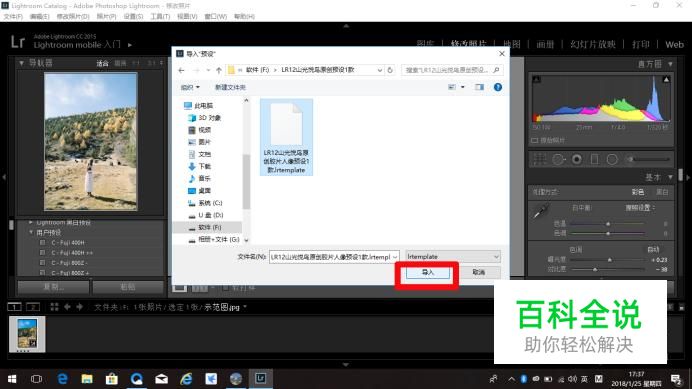Viewport: 692px width, 389px height.
Task: Click the 取消 button in the dialog
Action: tap(478, 272)
